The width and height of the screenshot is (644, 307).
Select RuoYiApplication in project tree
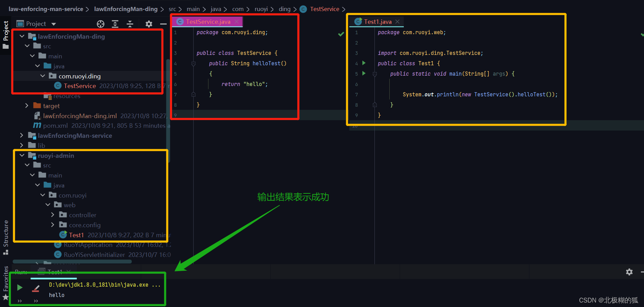pyautogui.click(x=88, y=244)
